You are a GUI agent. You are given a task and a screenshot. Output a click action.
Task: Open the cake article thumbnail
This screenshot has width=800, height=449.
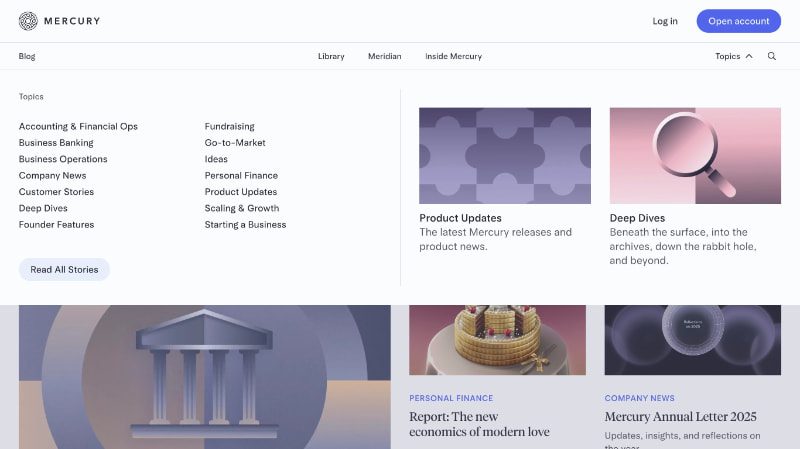tap(497, 340)
